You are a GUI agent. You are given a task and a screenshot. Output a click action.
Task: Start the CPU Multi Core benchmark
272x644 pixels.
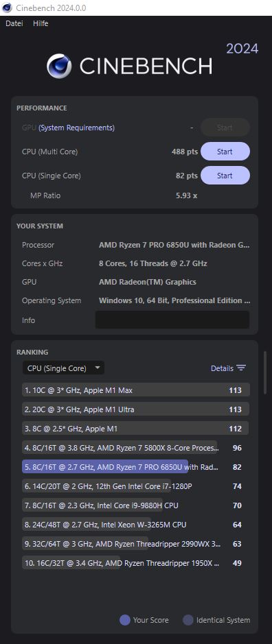point(225,152)
